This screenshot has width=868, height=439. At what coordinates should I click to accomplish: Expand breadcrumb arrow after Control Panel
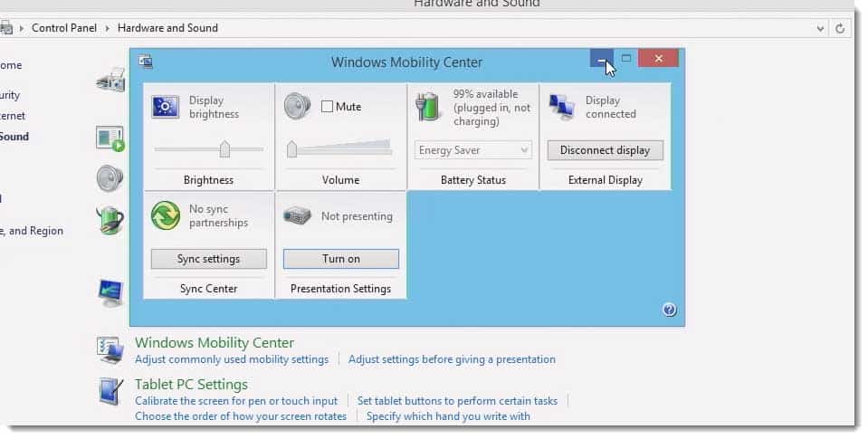[x=108, y=28]
